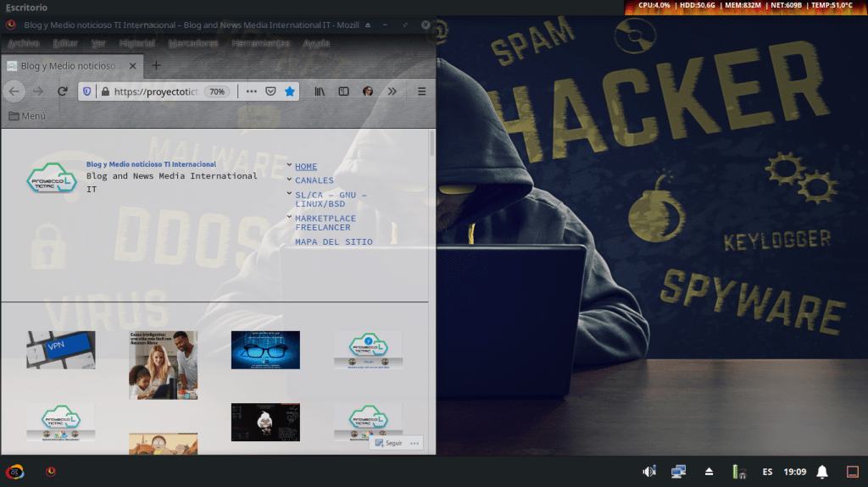Open page actions three-dot menu
Image resolution: width=868 pixels, height=487 pixels.
pyautogui.click(x=251, y=91)
